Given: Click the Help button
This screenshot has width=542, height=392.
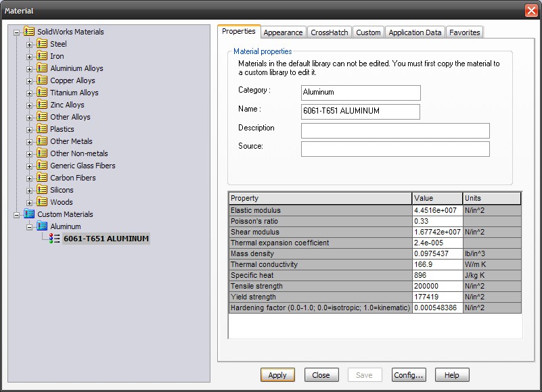Looking at the screenshot, I should tap(452, 374).
